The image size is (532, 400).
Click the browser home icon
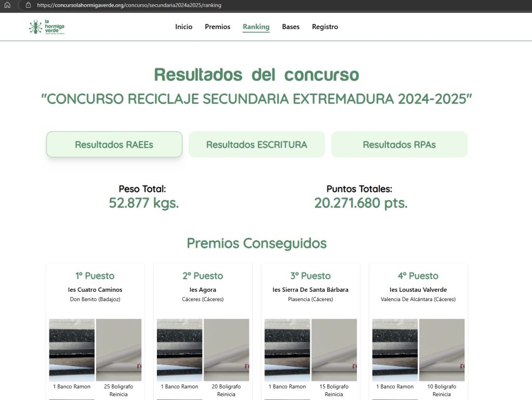(7, 5)
